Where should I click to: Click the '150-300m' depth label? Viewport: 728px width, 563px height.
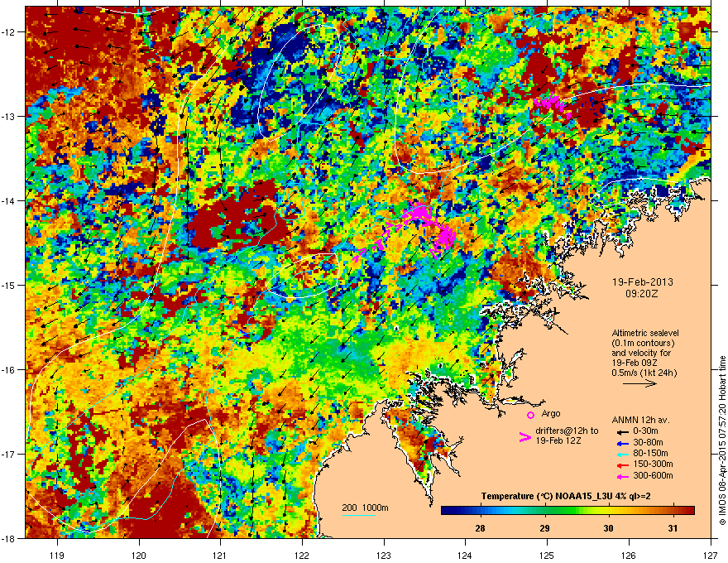click(653, 464)
